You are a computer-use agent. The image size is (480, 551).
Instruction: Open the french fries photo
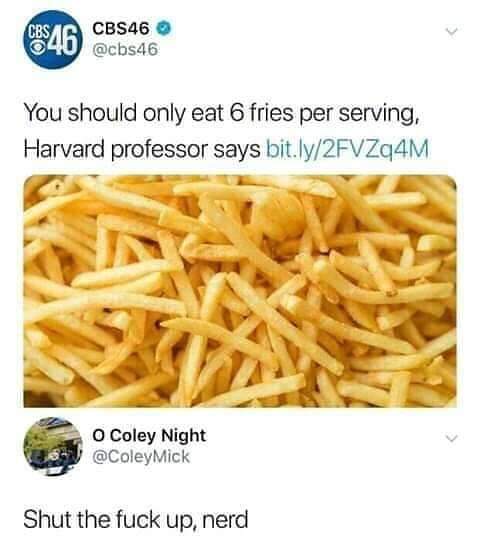coord(240,291)
